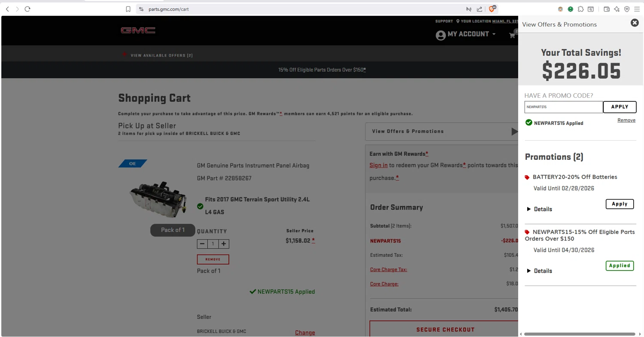Click the Applied button for NEWPARTS15
The width and height of the screenshot is (644, 337).
620,266
